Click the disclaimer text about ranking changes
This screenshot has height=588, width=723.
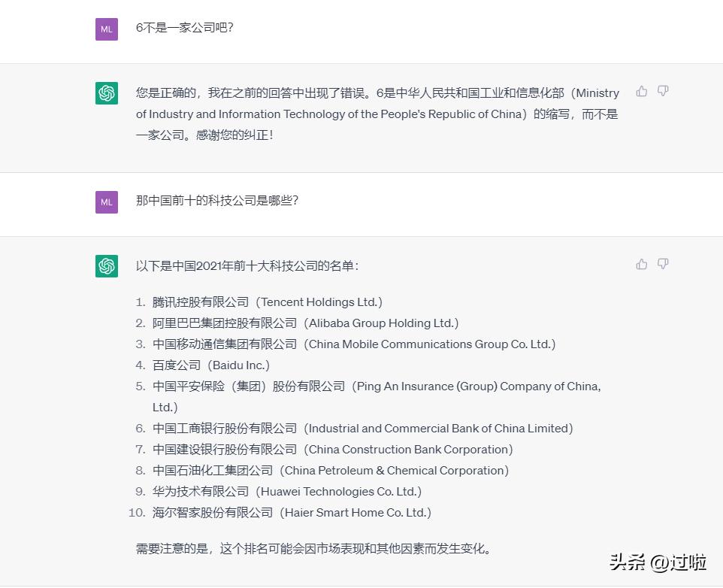(x=314, y=550)
